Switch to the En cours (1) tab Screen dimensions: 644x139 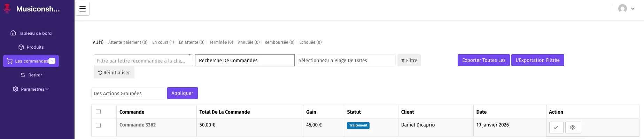(163, 42)
